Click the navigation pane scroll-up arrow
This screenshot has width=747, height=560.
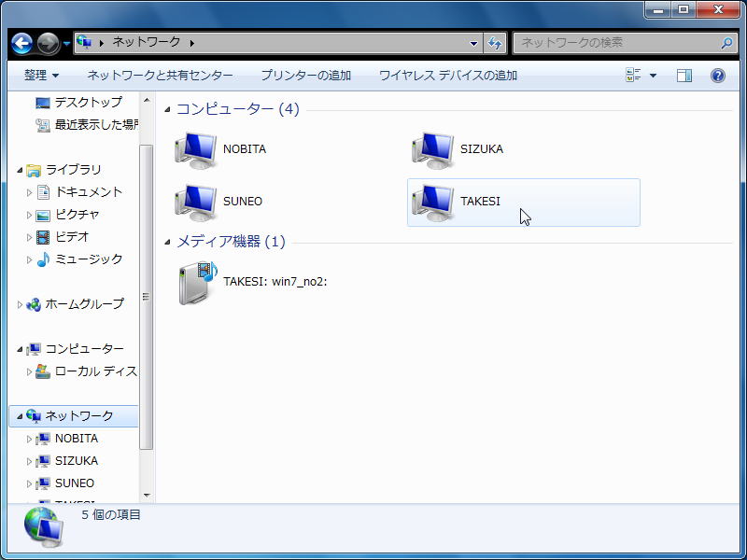(x=147, y=100)
